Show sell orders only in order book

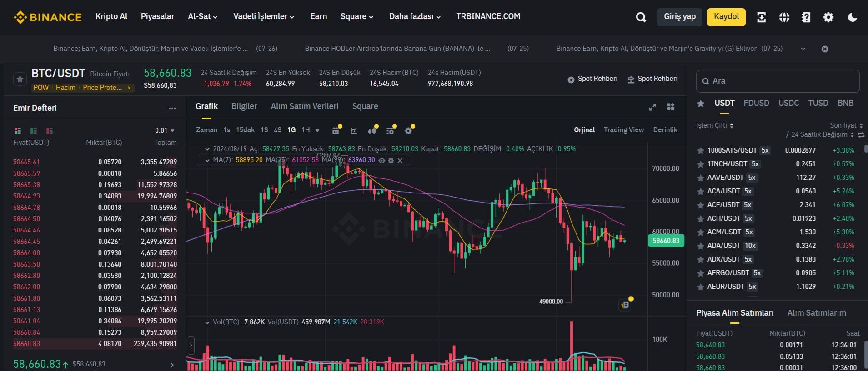coord(50,131)
